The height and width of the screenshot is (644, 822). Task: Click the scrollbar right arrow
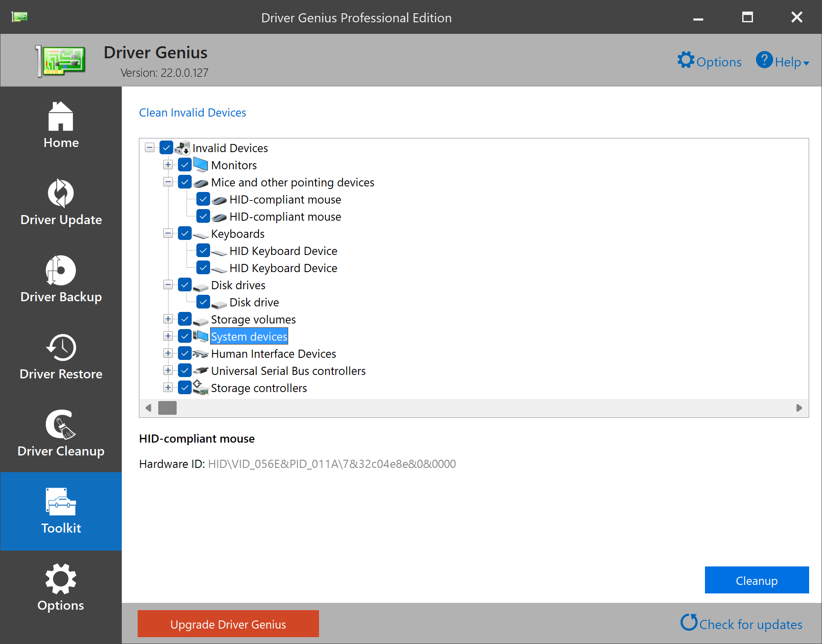pos(799,408)
